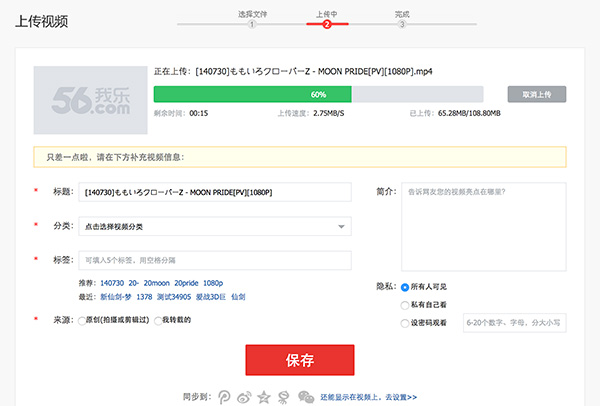Add recommended tag 20-
Screen dimensions: 600x406
coord(134,283)
